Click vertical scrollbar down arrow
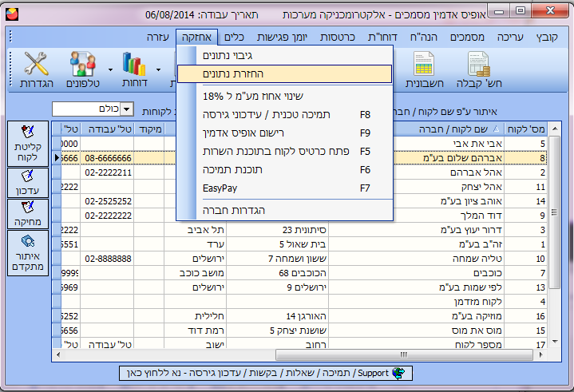Screen dimensions: 574x392 (555, 342)
